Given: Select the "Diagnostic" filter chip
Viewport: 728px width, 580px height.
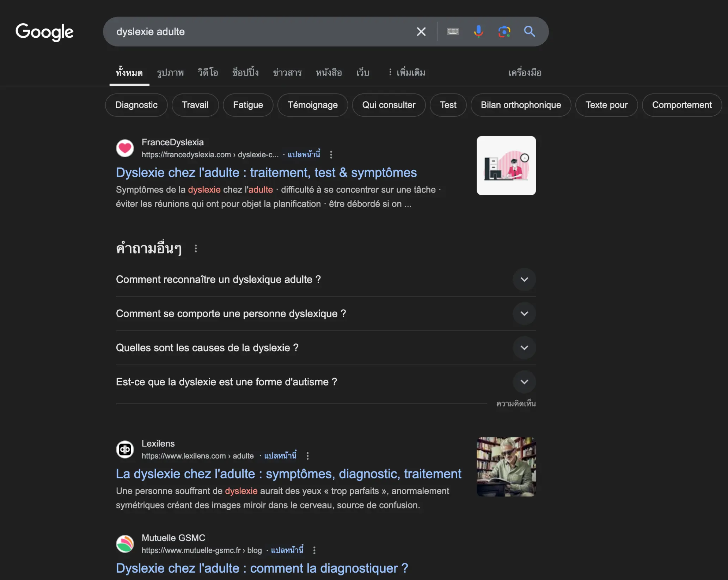Looking at the screenshot, I should (x=136, y=105).
